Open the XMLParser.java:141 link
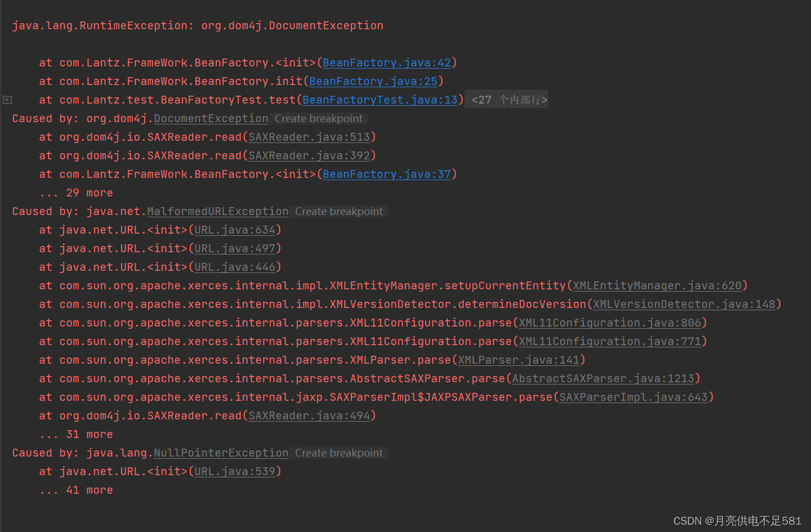 coord(519,360)
